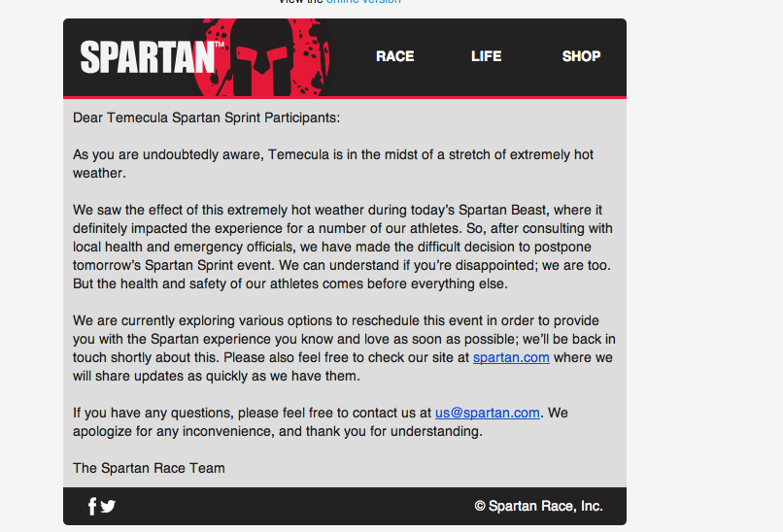Open the RACE menu item

pos(394,56)
